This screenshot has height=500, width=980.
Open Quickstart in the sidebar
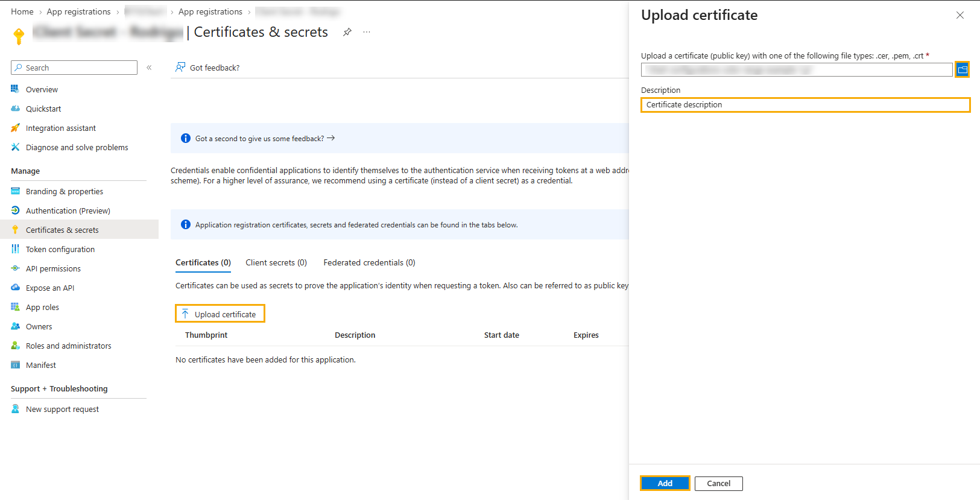tap(43, 109)
